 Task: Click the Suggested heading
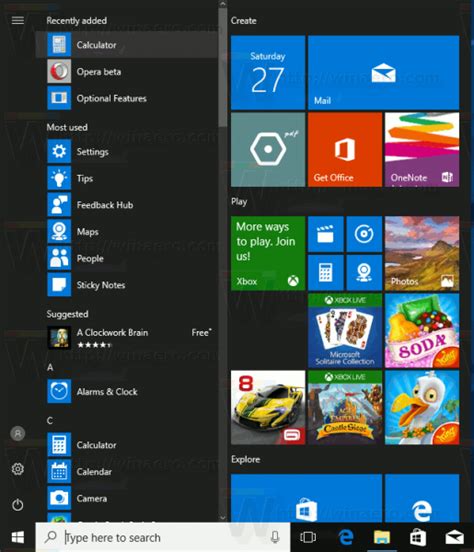[67, 314]
